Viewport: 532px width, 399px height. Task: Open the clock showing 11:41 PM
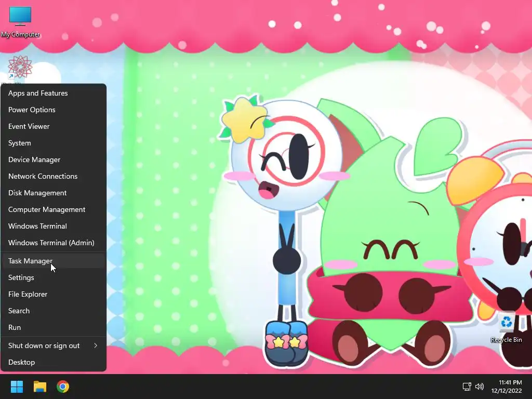click(x=507, y=387)
